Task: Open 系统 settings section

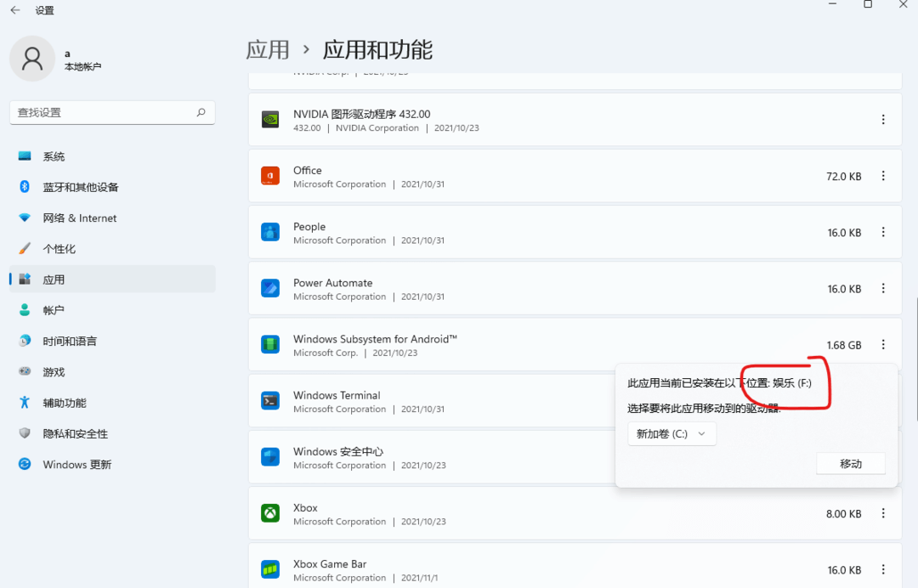Action: [112, 156]
